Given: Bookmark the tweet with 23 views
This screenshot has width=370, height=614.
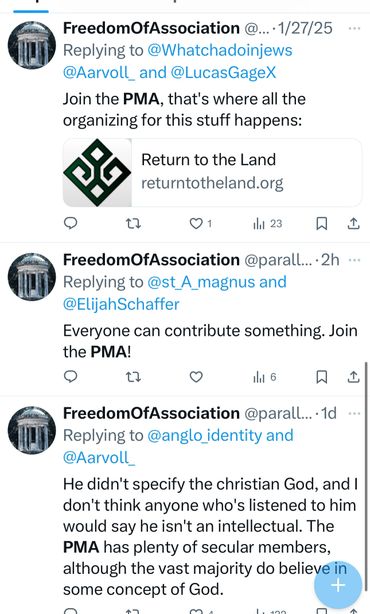Looking at the screenshot, I should (x=321, y=224).
